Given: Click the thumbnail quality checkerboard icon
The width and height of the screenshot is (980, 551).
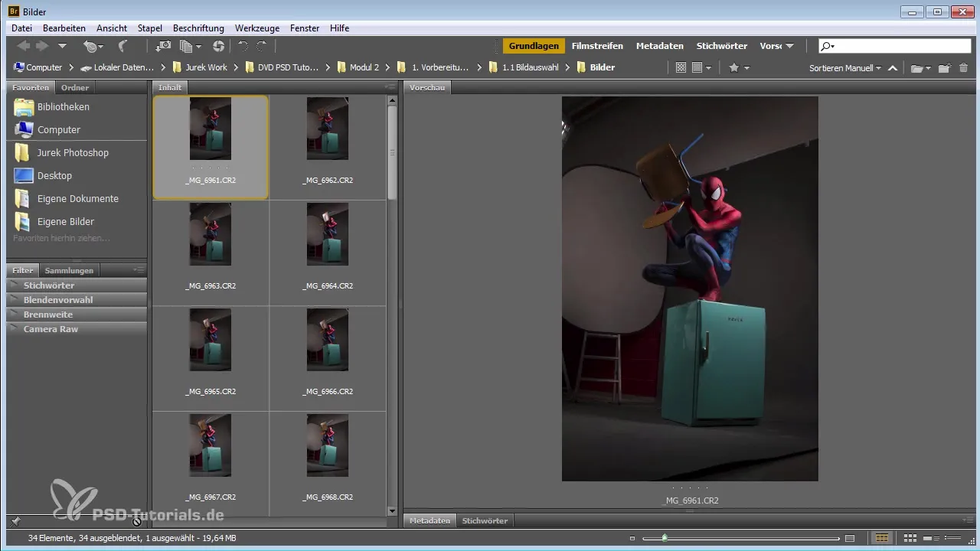Looking at the screenshot, I should click(681, 67).
